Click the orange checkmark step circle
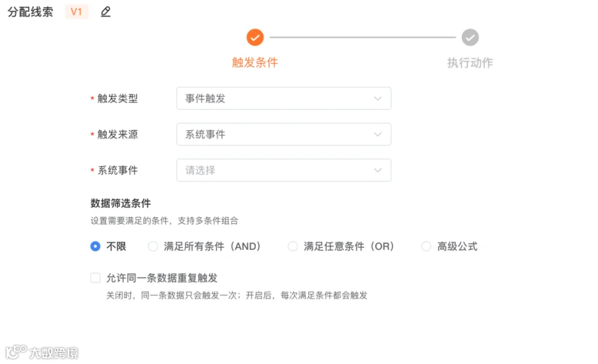The height and width of the screenshot is (364, 598). tap(255, 37)
